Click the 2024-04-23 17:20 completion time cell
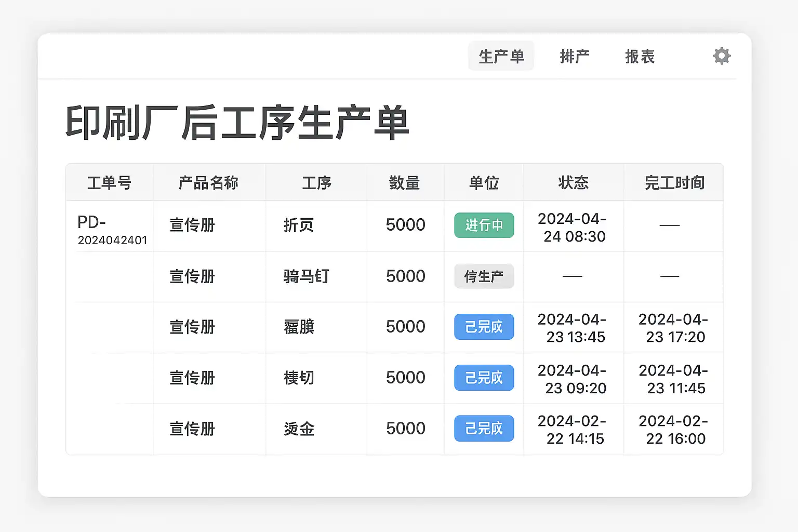Screen dimensions: 798x532 coord(674,328)
